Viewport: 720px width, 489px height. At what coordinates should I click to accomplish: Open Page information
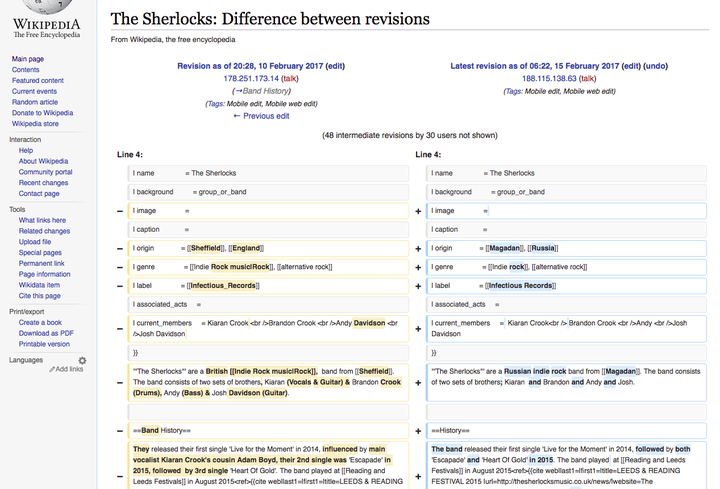45,274
